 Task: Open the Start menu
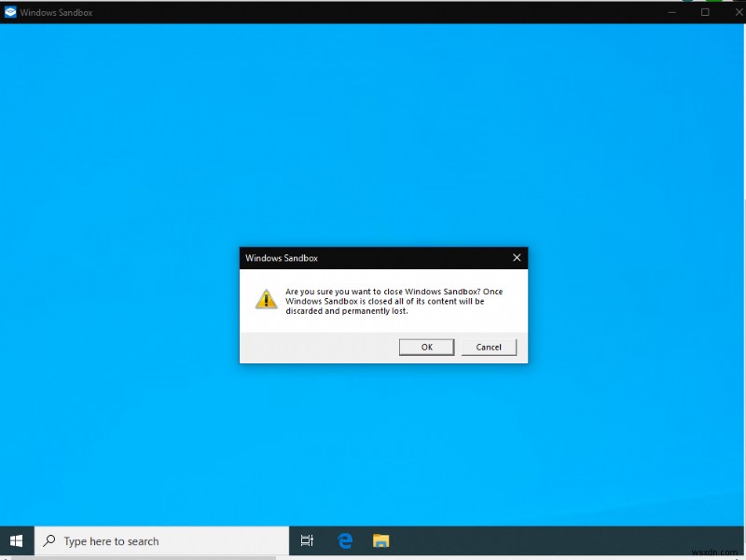click(x=16, y=540)
